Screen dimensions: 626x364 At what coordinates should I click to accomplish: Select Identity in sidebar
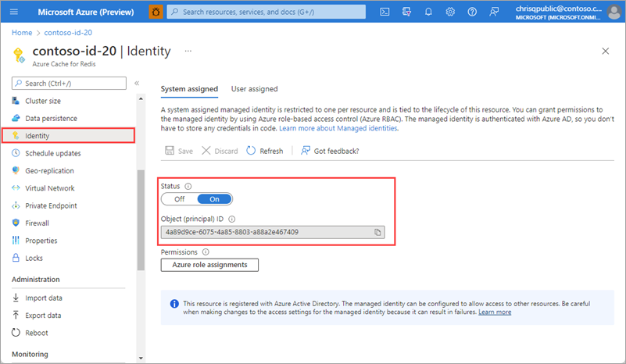[69, 136]
